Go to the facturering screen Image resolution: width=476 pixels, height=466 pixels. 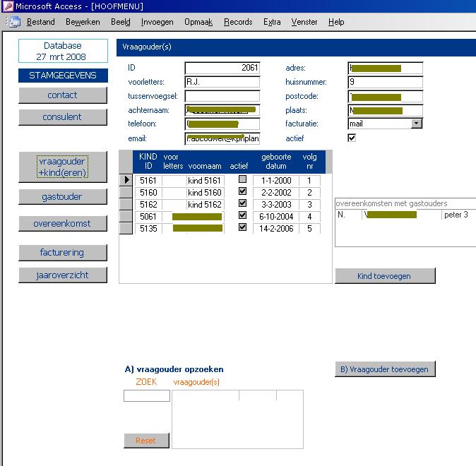63,252
